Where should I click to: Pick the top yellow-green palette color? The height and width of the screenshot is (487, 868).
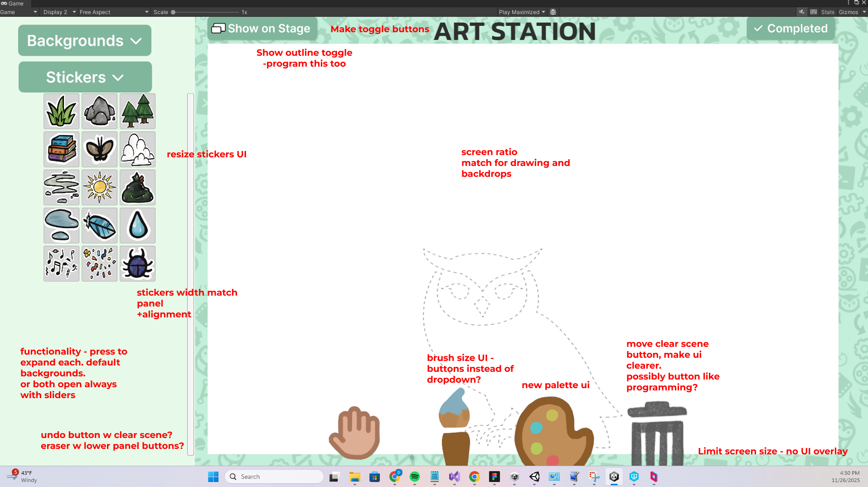[552, 415]
